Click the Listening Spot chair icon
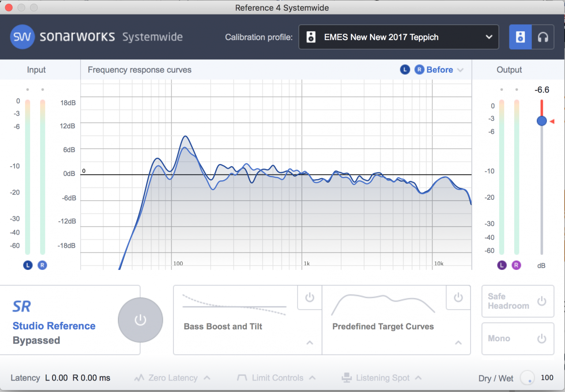The image size is (565, 392). coord(347,378)
